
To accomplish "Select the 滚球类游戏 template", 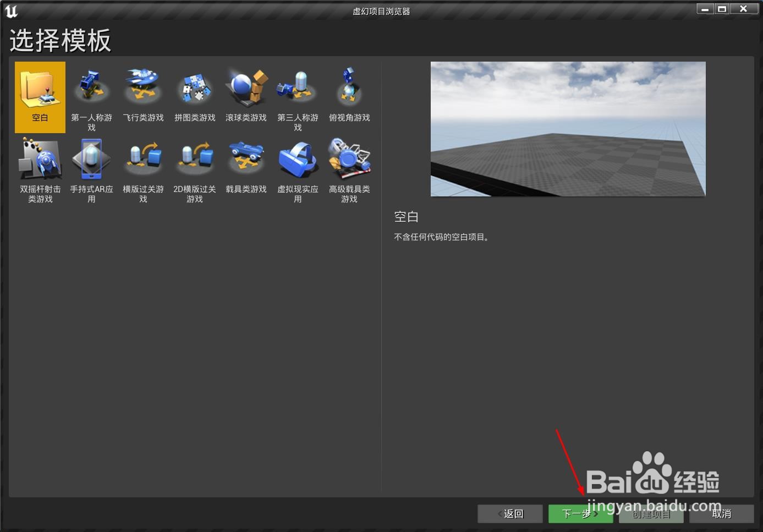I will pos(246,97).
